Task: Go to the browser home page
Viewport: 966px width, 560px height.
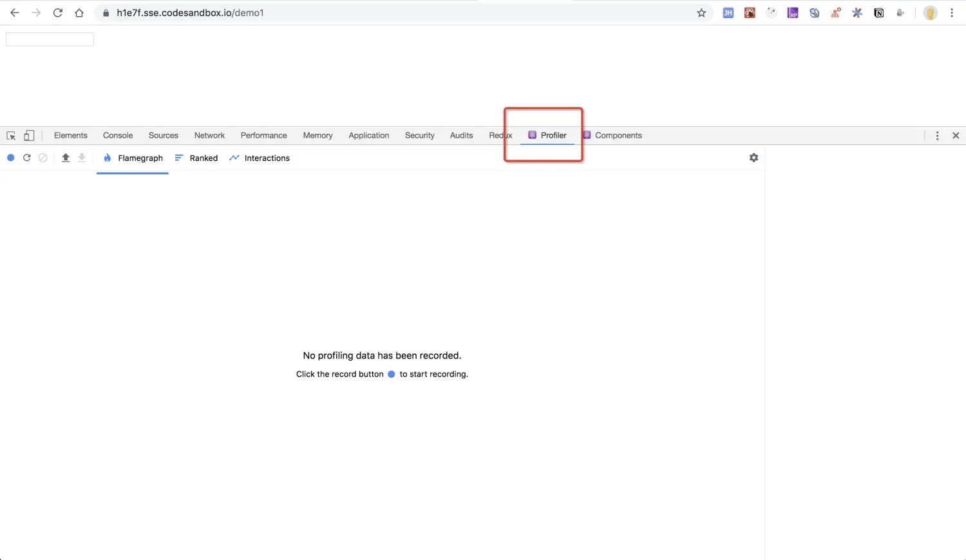Action: 79,13
